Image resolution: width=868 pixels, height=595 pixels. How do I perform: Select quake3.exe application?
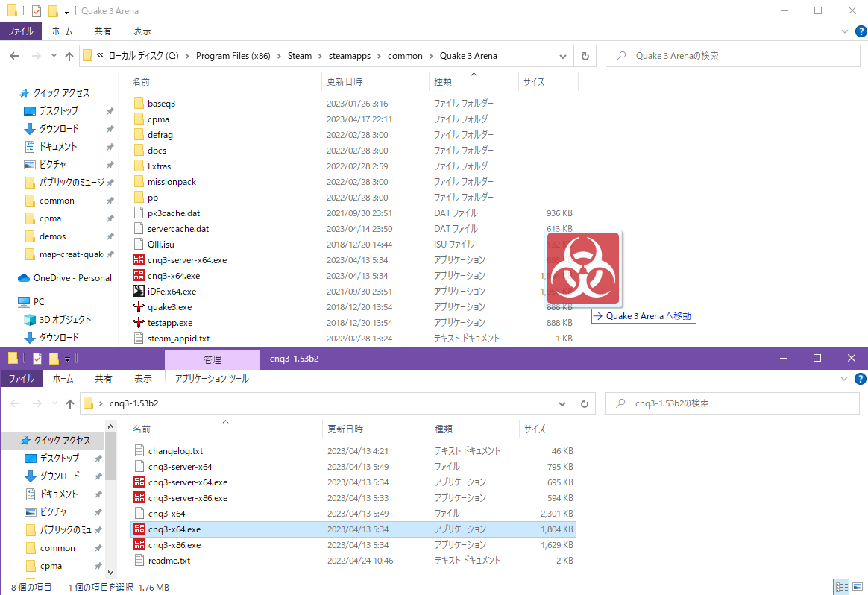pyautogui.click(x=169, y=307)
